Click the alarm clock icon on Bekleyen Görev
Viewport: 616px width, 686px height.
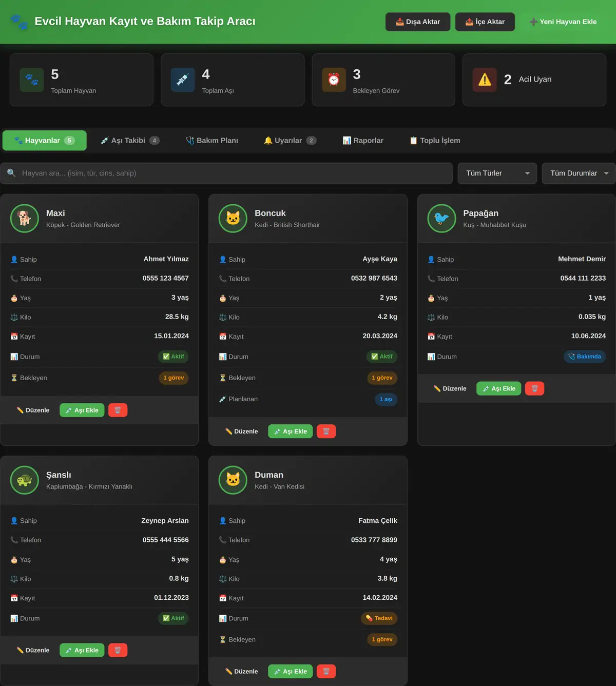[x=334, y=80]
